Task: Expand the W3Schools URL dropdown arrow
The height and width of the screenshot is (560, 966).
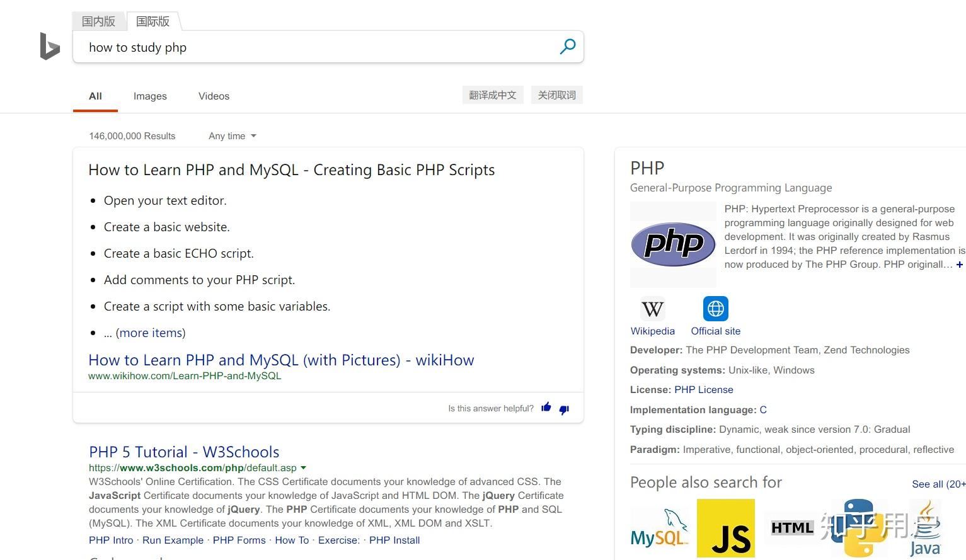Action: (x=304, y=468)
